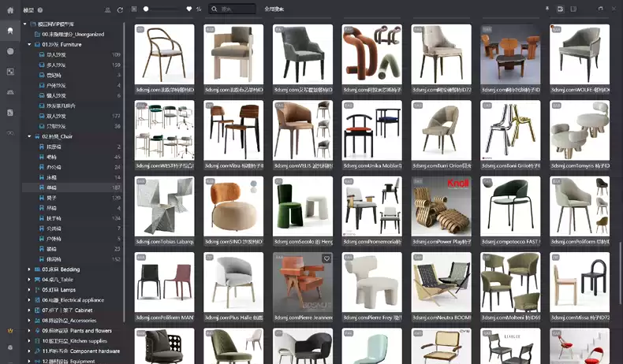623x364 pixels.
Task: Click the bed icon beside 03 Bedding
Action: click(x=37, y=269)
